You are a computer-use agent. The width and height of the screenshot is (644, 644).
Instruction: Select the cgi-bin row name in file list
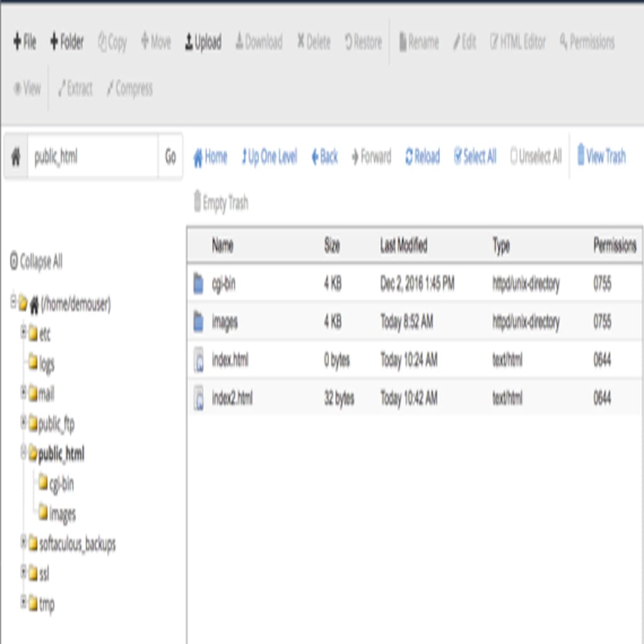[x=223, y=284]
